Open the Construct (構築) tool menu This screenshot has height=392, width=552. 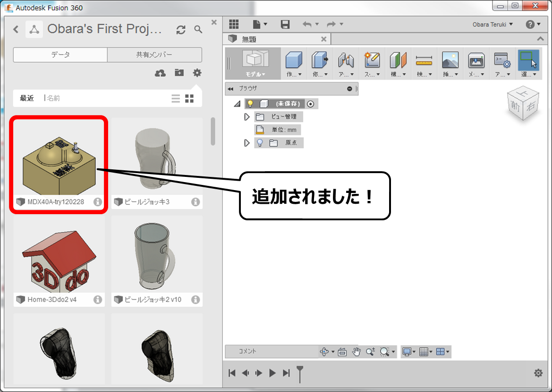click(398, 64)
